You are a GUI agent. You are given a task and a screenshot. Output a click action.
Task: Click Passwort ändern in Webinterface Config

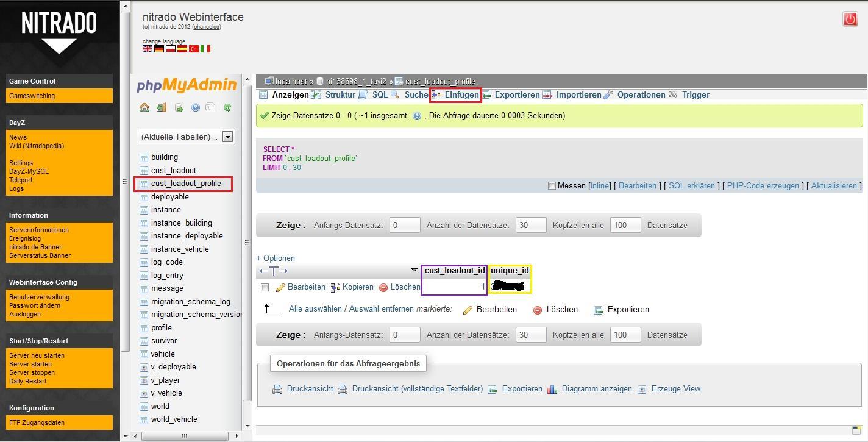34,305
